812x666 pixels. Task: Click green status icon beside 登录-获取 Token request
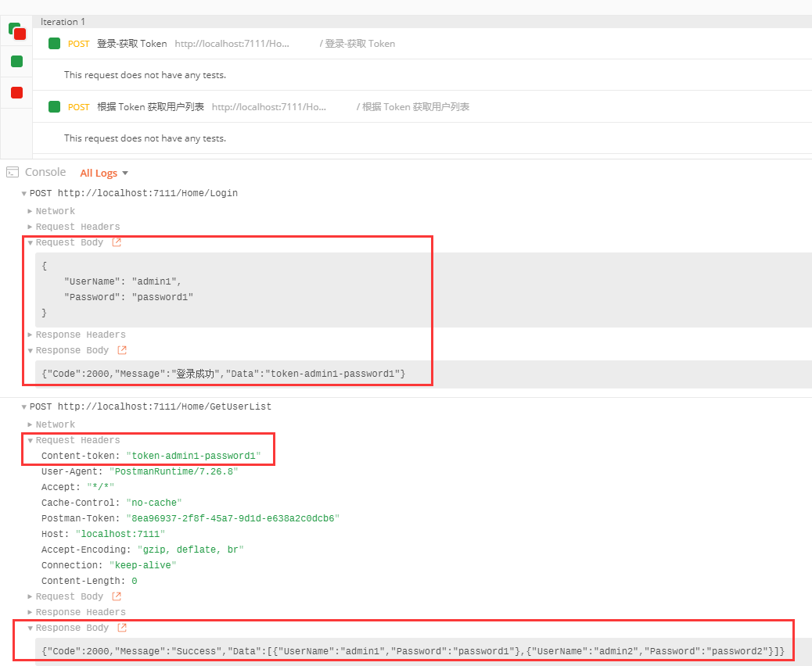54,44
